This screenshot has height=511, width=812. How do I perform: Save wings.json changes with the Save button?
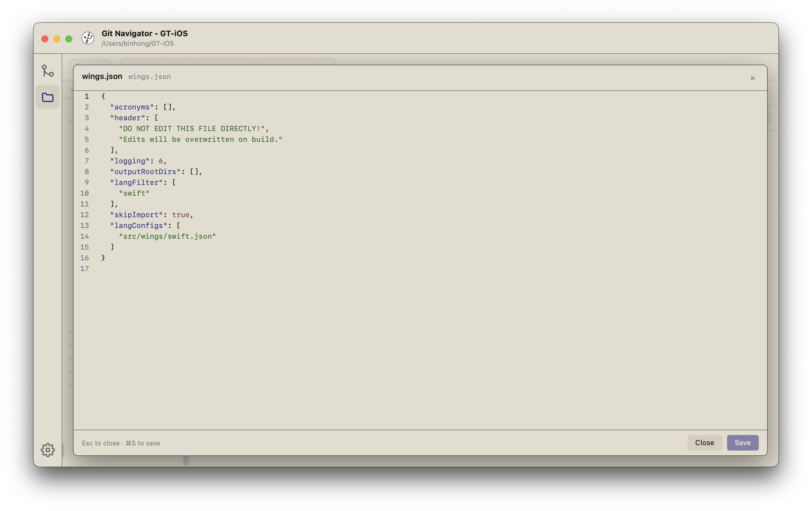[x=743, y=442]
